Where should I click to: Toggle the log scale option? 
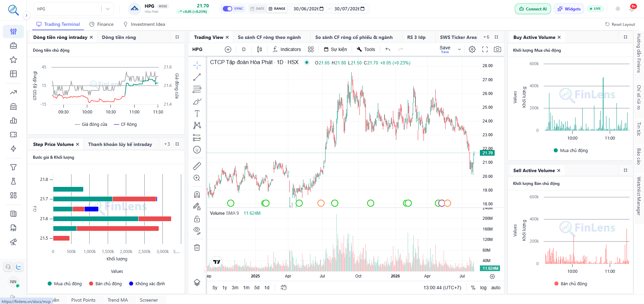coord(483,288)
